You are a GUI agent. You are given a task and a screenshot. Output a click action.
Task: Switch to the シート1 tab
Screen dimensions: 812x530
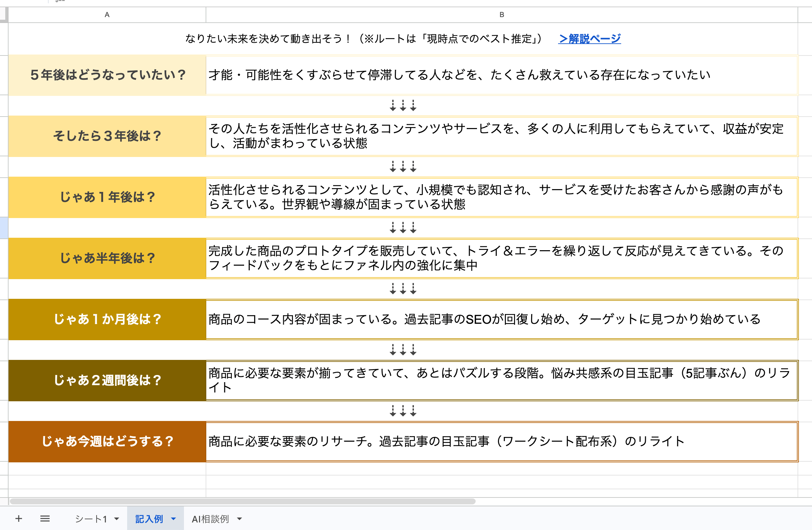click(91, 519)
